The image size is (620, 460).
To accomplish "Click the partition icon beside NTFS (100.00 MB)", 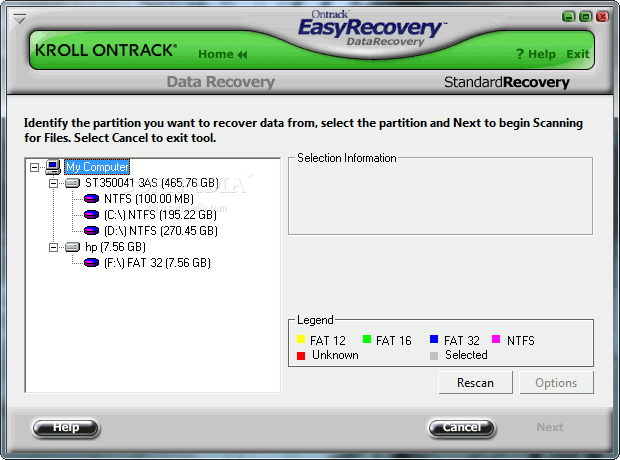I will (91, 199).
